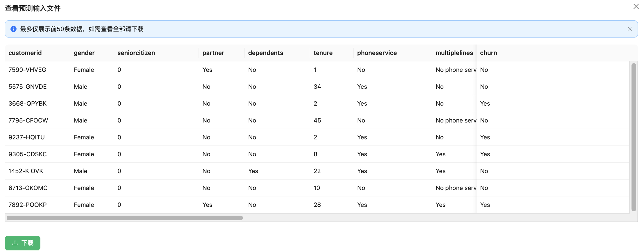
Task: Click the seniorcitizen column header
Action: click(x=136, y=53)
